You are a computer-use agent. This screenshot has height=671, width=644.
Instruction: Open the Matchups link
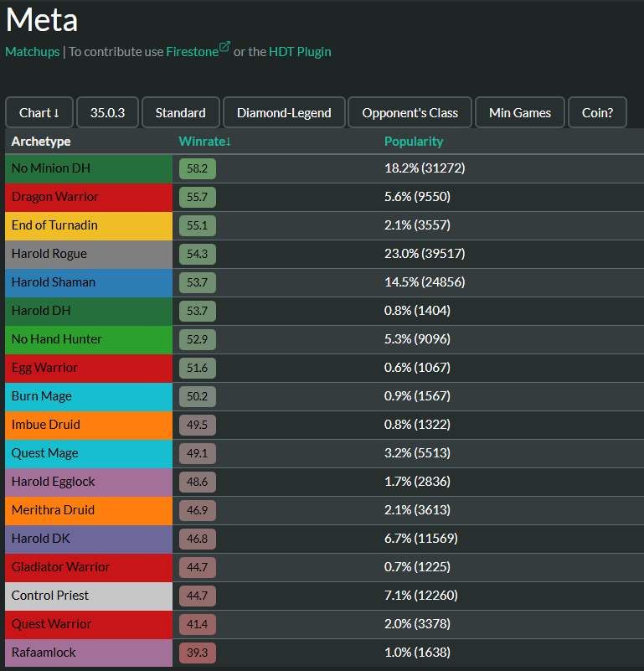pos(33,52)
